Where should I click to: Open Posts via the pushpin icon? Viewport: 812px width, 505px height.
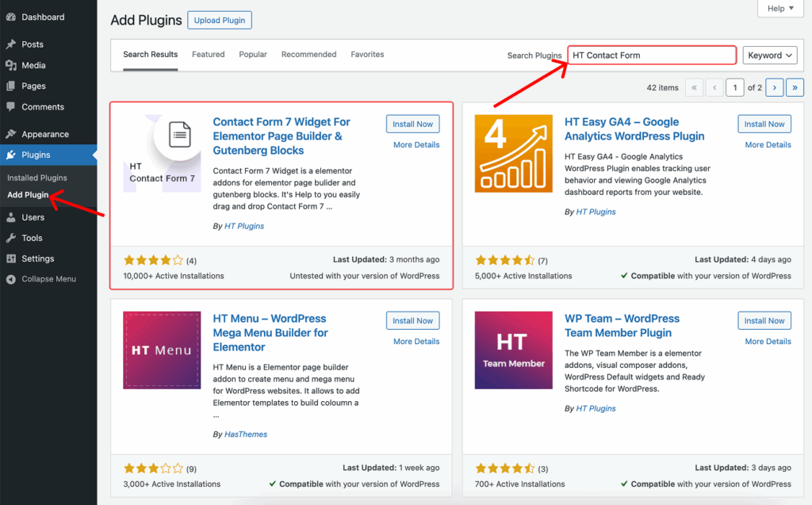(10, 44)
